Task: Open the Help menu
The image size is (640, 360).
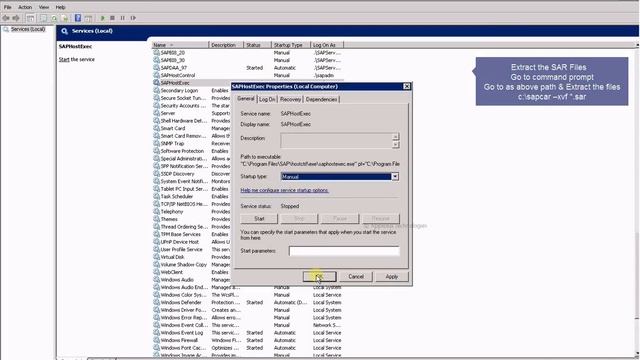Action: click(60, 7)
